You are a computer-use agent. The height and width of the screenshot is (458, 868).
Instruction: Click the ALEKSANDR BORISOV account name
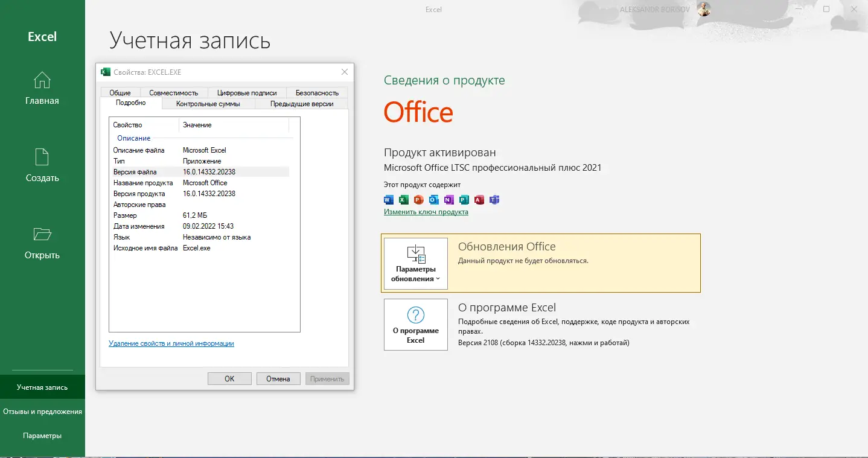(654, 10)
